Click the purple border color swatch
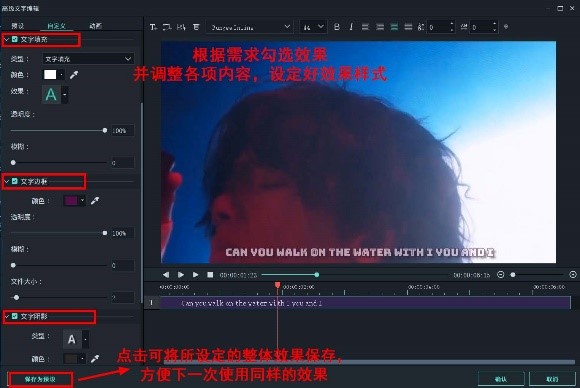Image resolution: width=580 pixels, height=388 pixels. (71, 201)
